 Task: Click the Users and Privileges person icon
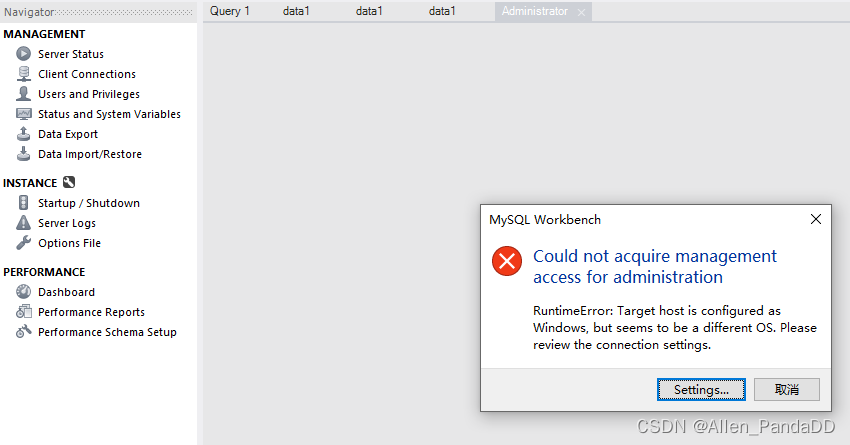[x=23, y=94]
